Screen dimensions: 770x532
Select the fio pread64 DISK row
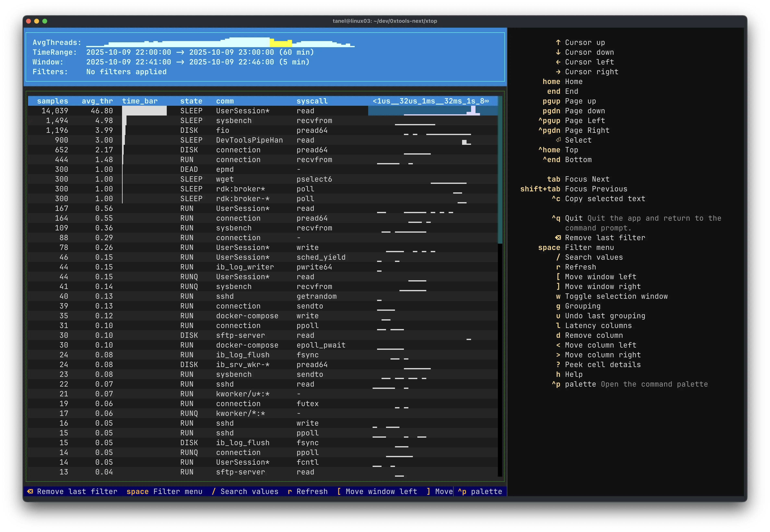(x=222, y=130)
